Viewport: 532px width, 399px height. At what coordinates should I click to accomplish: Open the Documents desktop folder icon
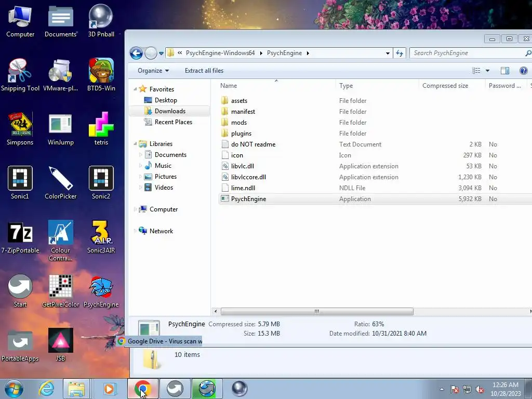coord(60,21)
